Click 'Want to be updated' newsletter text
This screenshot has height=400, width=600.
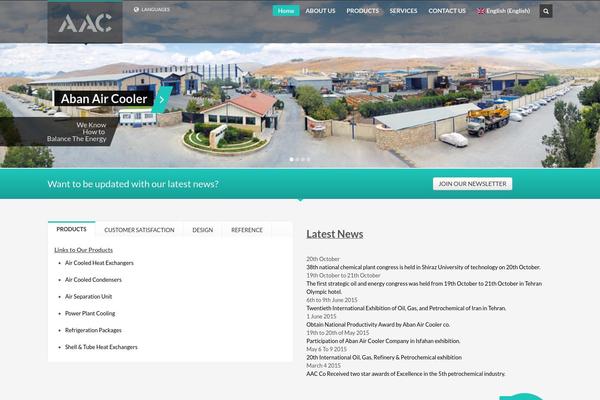point(133,184)
